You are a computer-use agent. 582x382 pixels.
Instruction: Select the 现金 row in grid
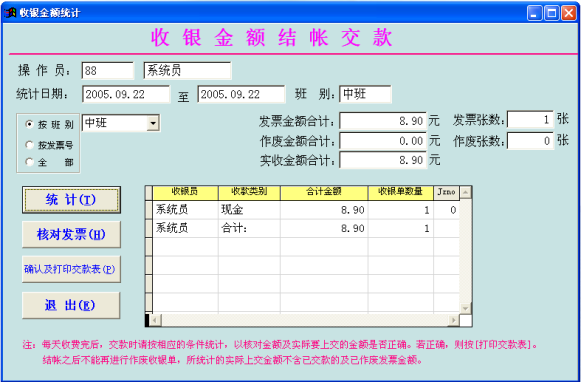coord(306,210)
